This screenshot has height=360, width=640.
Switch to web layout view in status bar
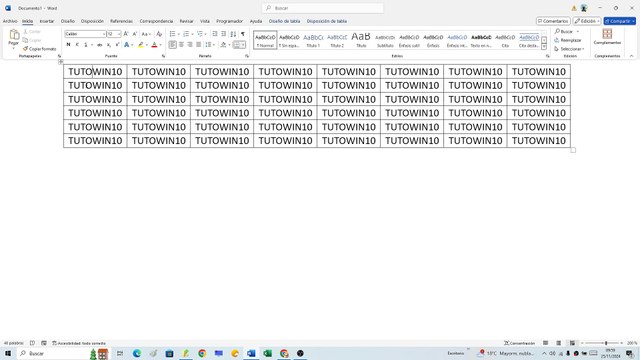[572, 343]
